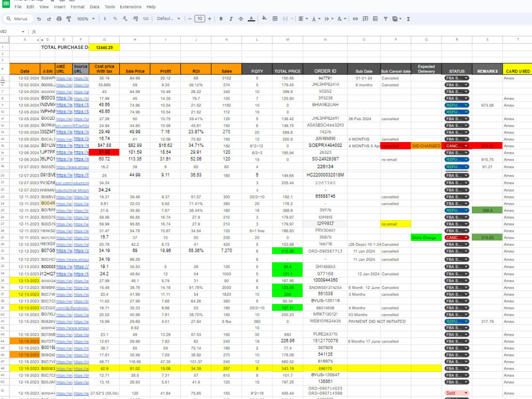Image resolution: width=532 pixels, height=399 pixels.
Task: Search the Menus box
Action: [18, 19]
